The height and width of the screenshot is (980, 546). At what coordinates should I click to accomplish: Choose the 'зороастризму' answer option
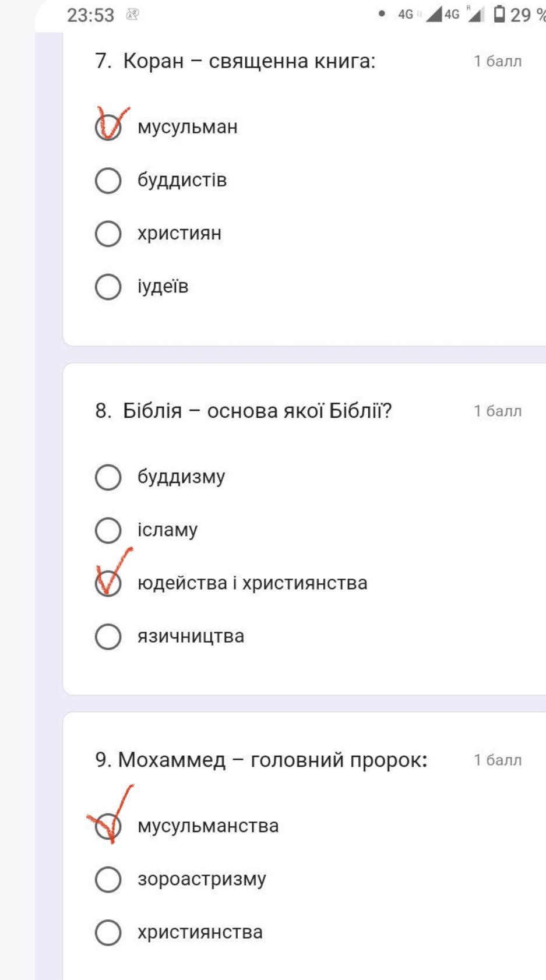pyautogui.click(x=108, y=879)
